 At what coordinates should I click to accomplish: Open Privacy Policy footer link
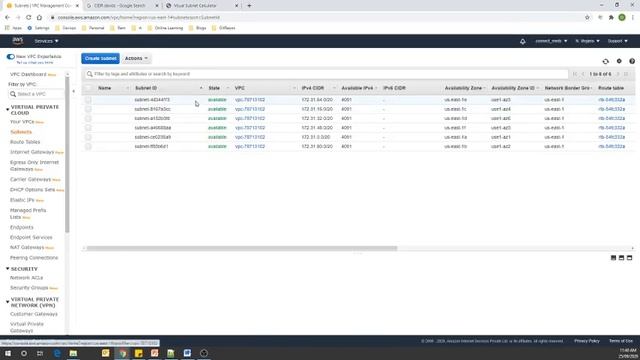coord(587,341)
